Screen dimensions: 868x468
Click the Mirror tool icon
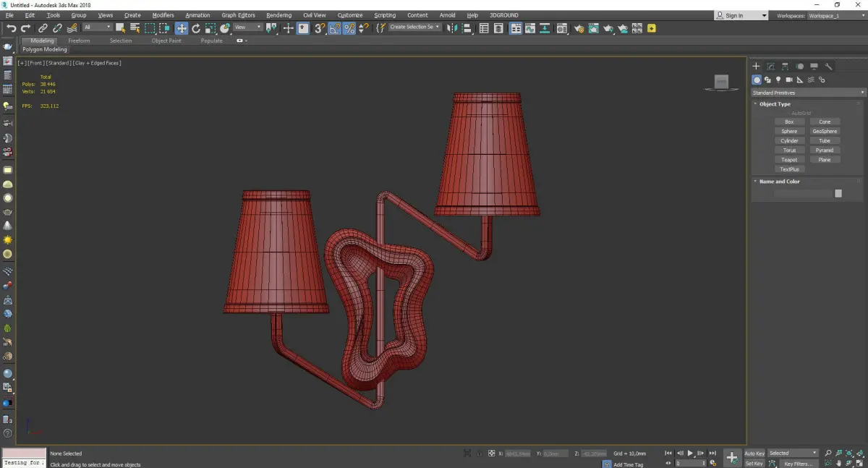point(451,28)
